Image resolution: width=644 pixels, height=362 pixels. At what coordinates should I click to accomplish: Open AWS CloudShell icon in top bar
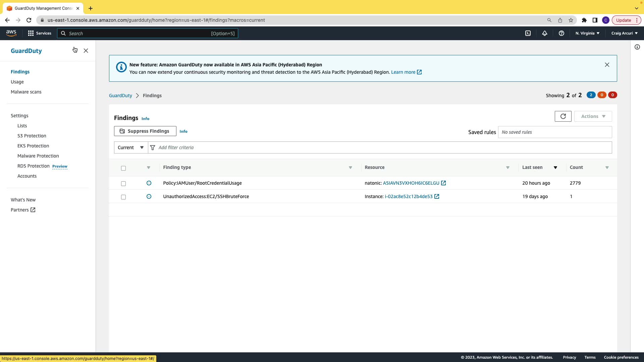pos(528,33)
